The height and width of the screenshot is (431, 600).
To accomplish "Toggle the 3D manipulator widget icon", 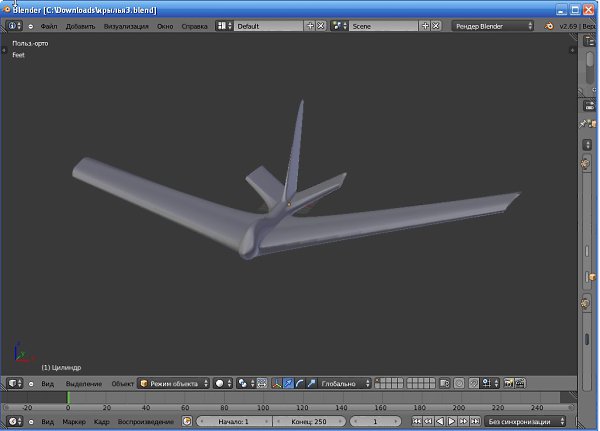I will [x=278, y=383].
